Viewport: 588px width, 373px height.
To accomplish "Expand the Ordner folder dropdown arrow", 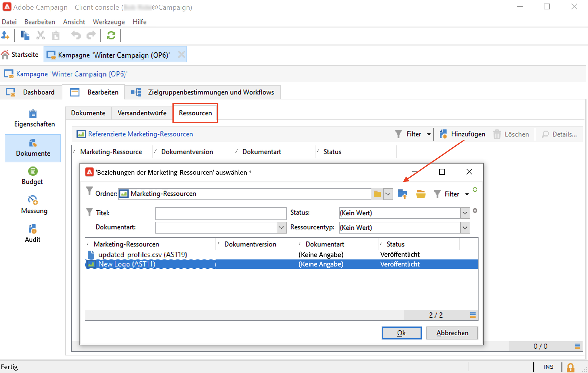I will click(x=388, y=194).
